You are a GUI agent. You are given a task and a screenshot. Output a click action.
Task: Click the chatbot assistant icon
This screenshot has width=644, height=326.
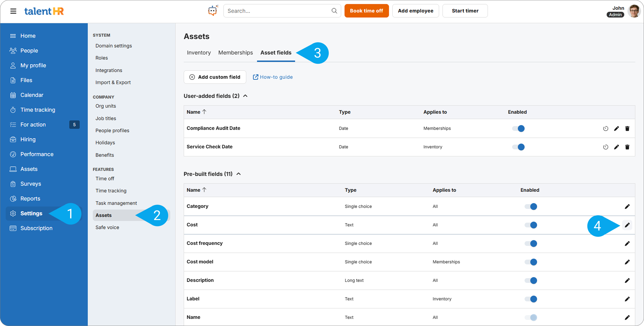coord(213,11)
